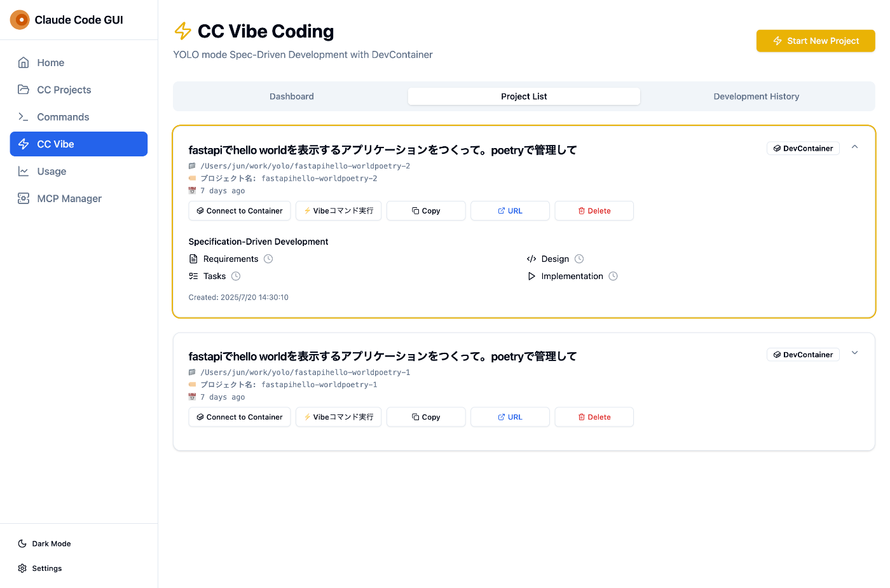Copy the worldpoetry-1 project

[426, 417]
